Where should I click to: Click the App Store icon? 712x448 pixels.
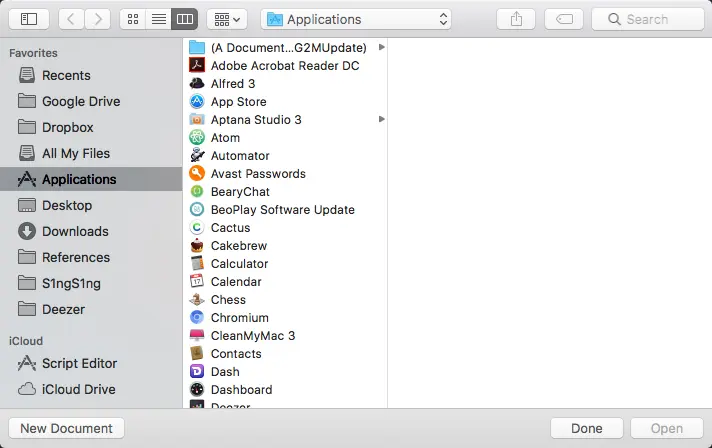(x=197, y=101)
